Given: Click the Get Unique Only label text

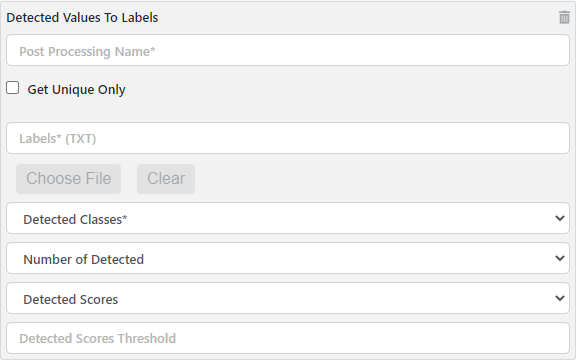Looking at the screenshot, I should pyautogui.click(x=76, y=89).
